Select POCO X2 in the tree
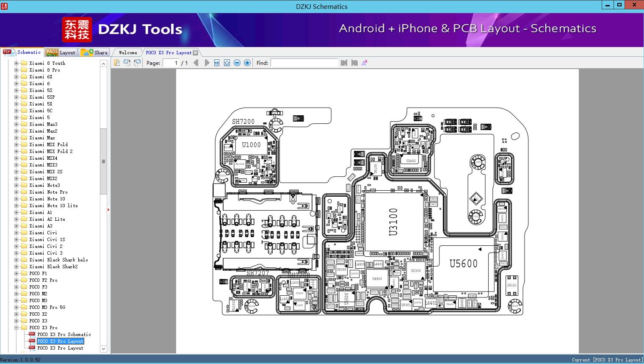This screenshot has height=364, width=644. [38, 314]
